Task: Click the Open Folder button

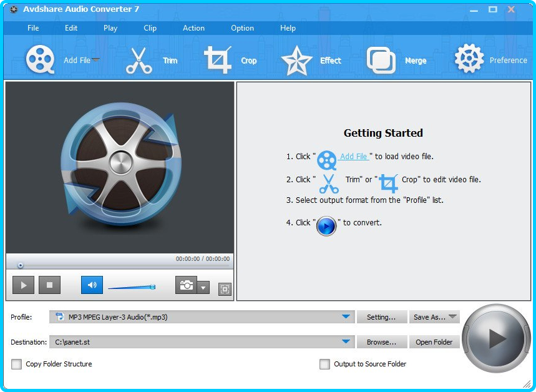Action: (434, 341)
